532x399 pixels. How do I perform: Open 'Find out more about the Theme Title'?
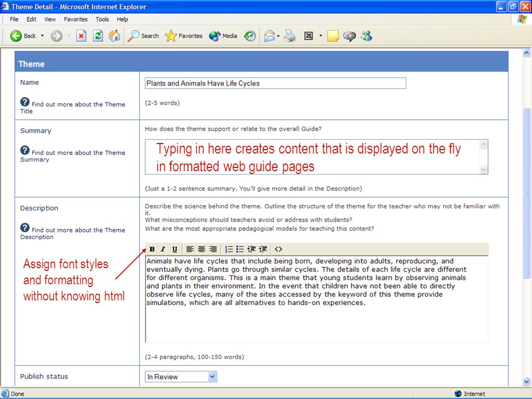(x=73, y=108)
